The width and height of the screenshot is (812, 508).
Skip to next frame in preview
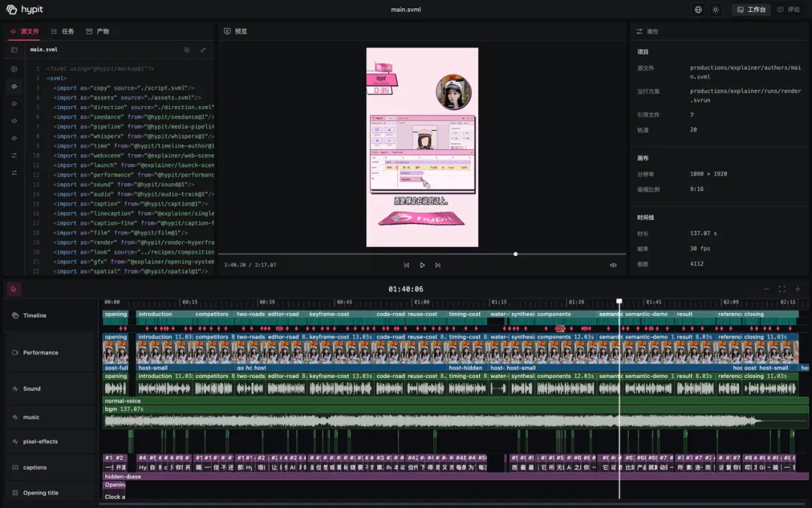pos(438,265)
